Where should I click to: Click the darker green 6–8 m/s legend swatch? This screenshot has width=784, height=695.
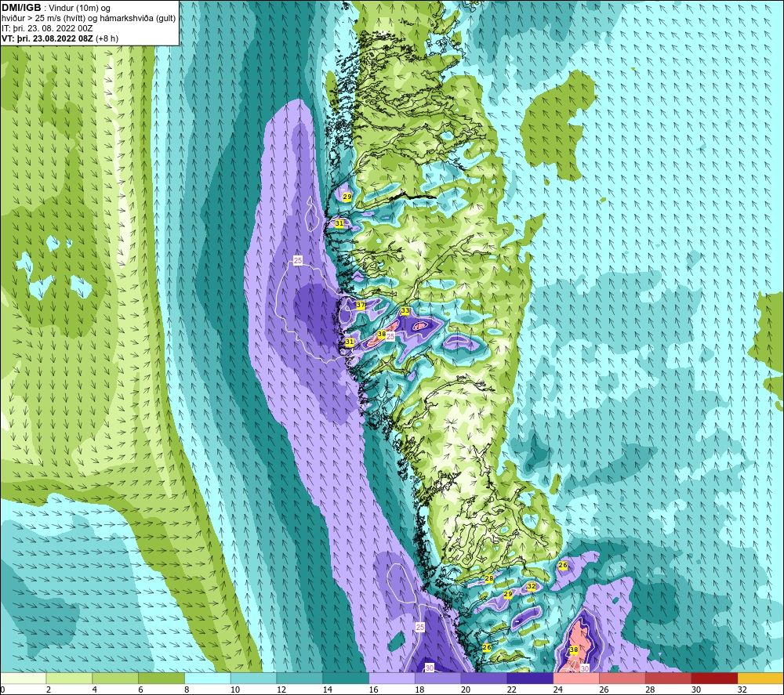pos(162,679)
